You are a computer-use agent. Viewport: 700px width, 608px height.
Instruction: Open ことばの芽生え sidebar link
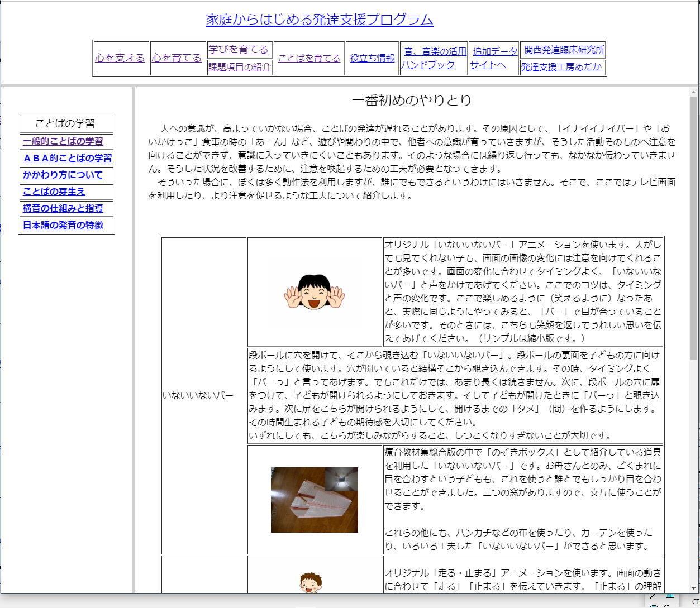(54, 192)
